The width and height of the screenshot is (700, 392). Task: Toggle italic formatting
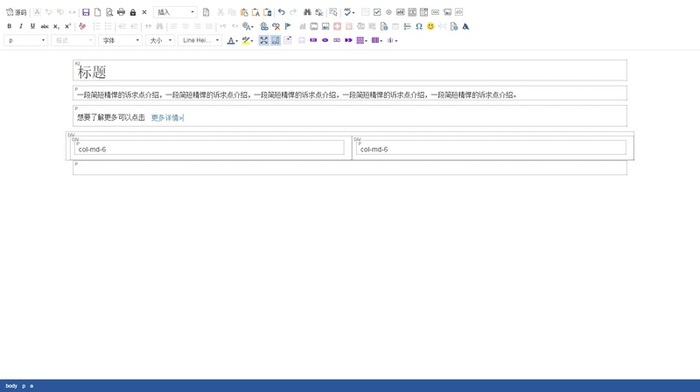21,26
